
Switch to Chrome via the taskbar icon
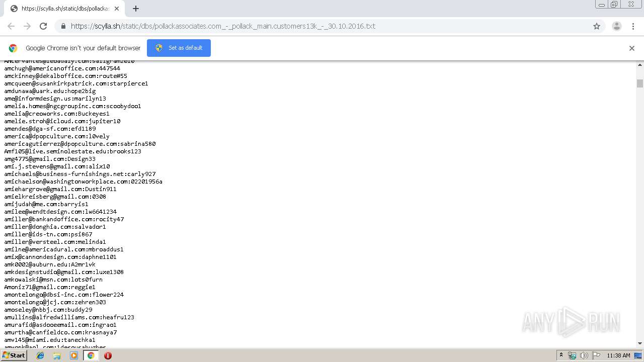91,355
